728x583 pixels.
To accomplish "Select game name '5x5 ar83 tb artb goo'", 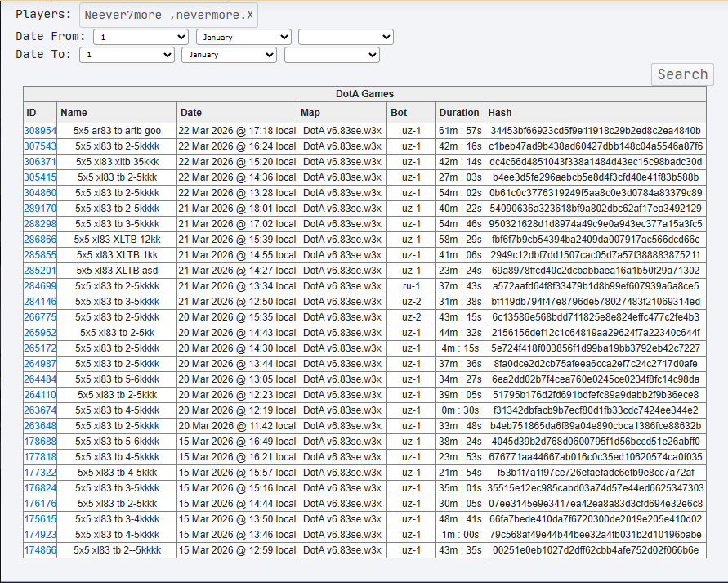I will tap(117, 131).
